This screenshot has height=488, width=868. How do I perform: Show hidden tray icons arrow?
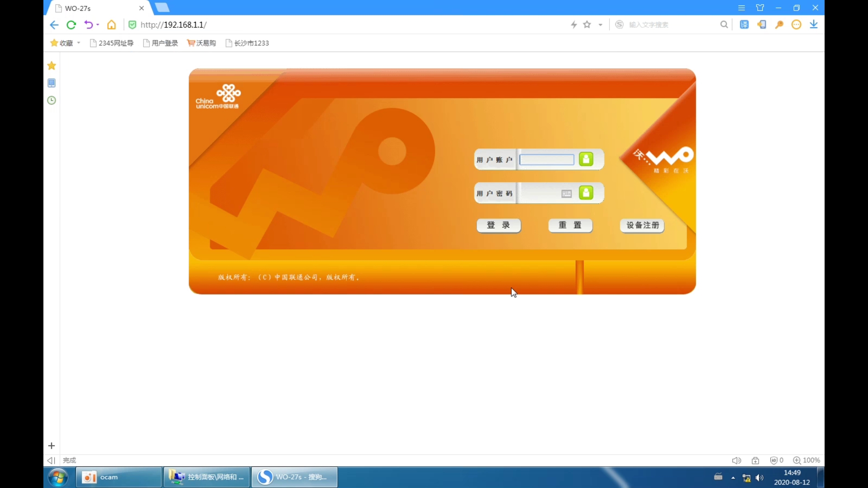[x=733, y=478]
